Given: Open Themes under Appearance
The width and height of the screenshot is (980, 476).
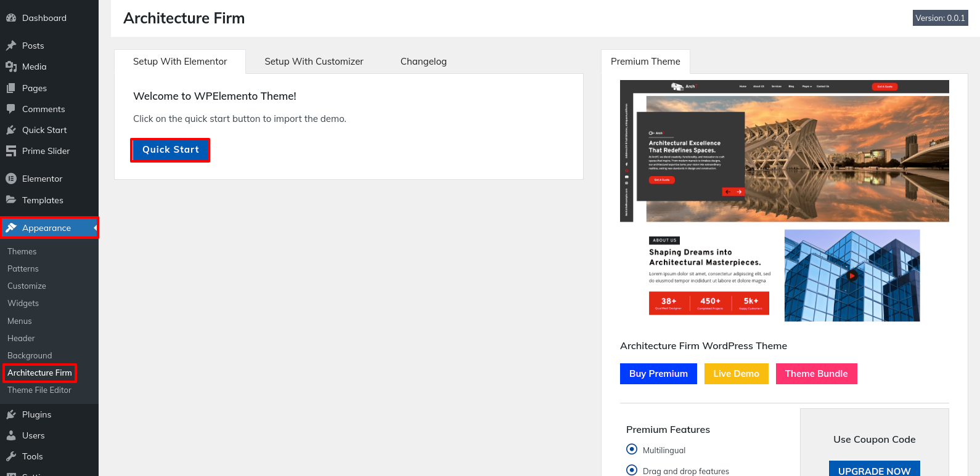Looking at the screenshot, I should [22, 251].
